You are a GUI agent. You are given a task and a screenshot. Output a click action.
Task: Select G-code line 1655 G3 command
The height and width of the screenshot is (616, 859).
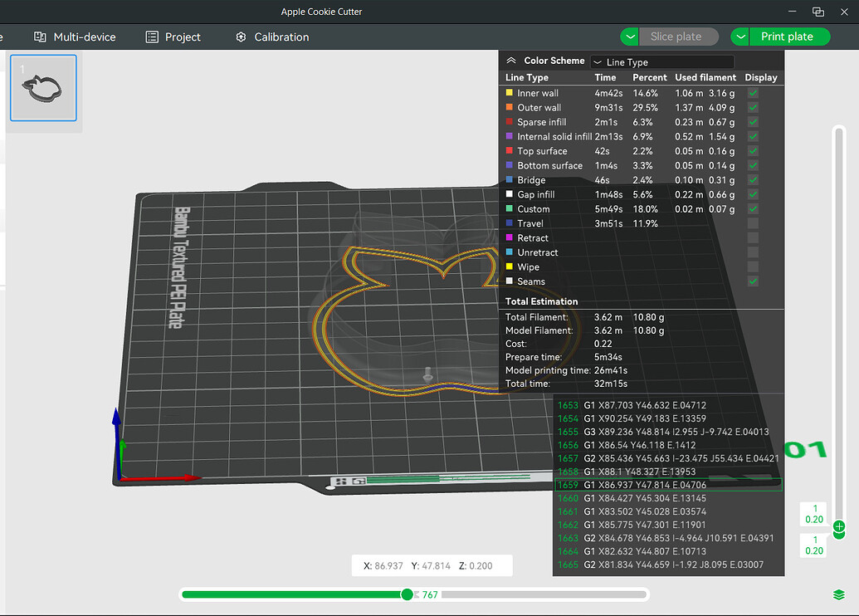[x=668, y=432]
